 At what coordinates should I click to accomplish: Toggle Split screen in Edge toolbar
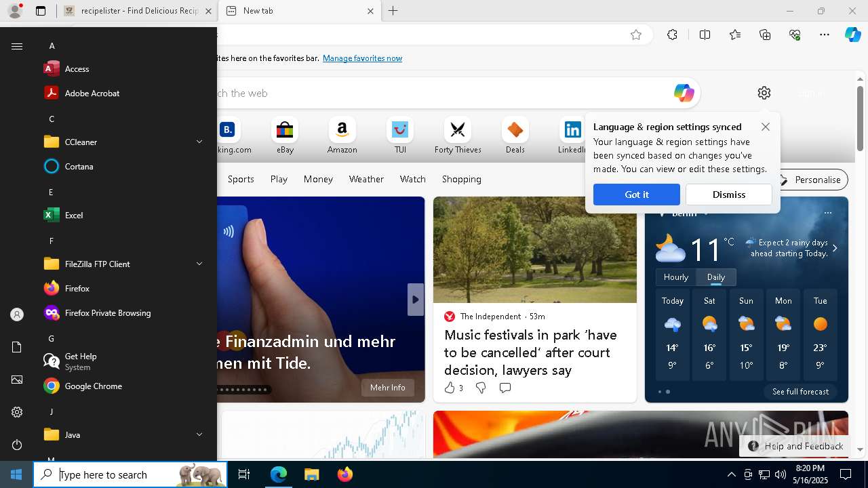click(705, 35)
